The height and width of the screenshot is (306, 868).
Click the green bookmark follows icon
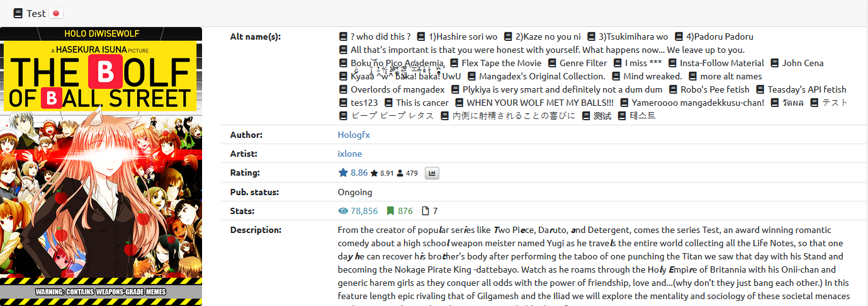(390, 211)
